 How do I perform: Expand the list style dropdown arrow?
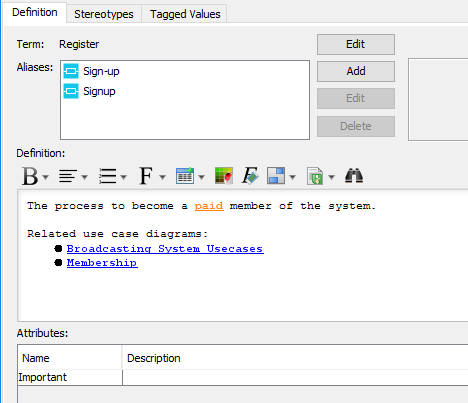coord(124,177)
